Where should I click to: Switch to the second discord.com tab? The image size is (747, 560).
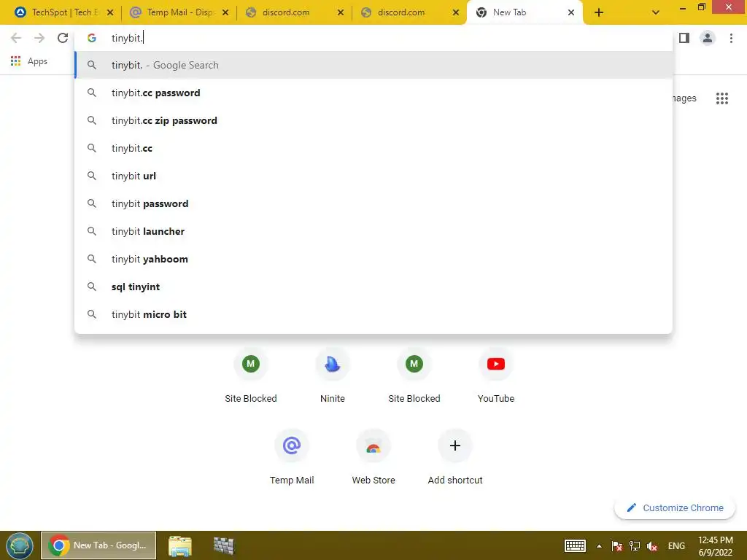403,12
